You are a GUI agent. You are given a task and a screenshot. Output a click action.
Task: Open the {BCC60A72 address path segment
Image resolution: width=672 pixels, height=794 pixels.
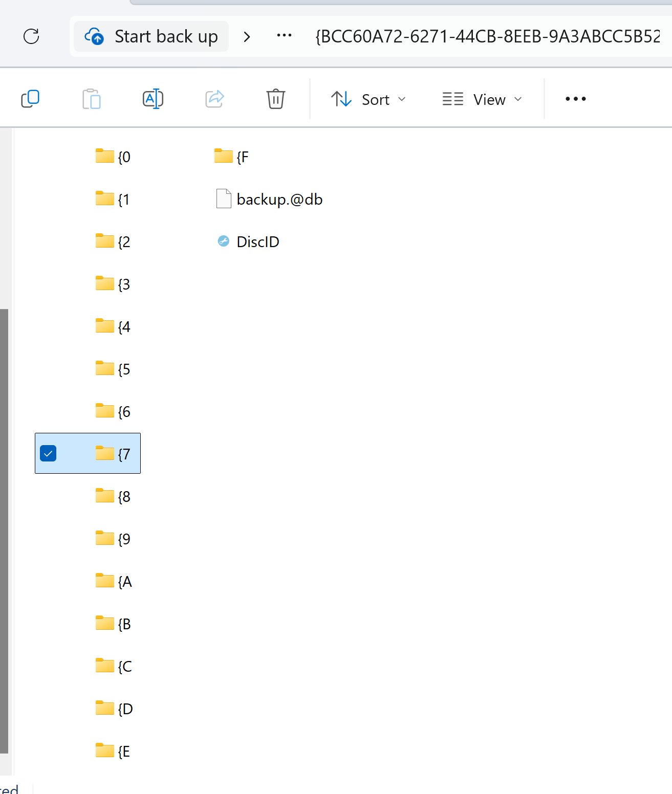(x=486, y=36)
